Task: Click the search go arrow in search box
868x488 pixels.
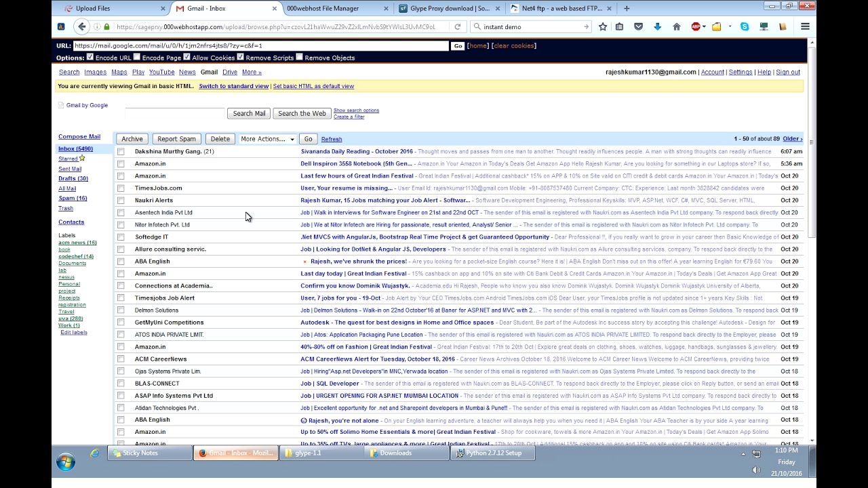Action: pos(587,26)
